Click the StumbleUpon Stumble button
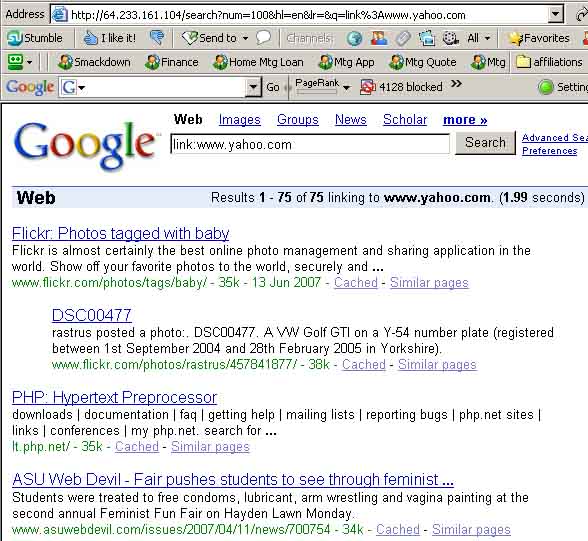 pos(35,38)
